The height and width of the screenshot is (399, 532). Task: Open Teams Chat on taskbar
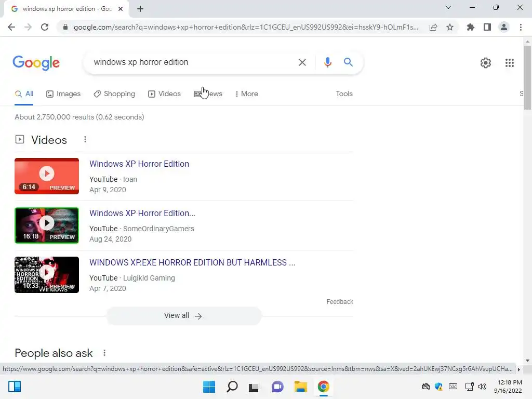[277, 387]
